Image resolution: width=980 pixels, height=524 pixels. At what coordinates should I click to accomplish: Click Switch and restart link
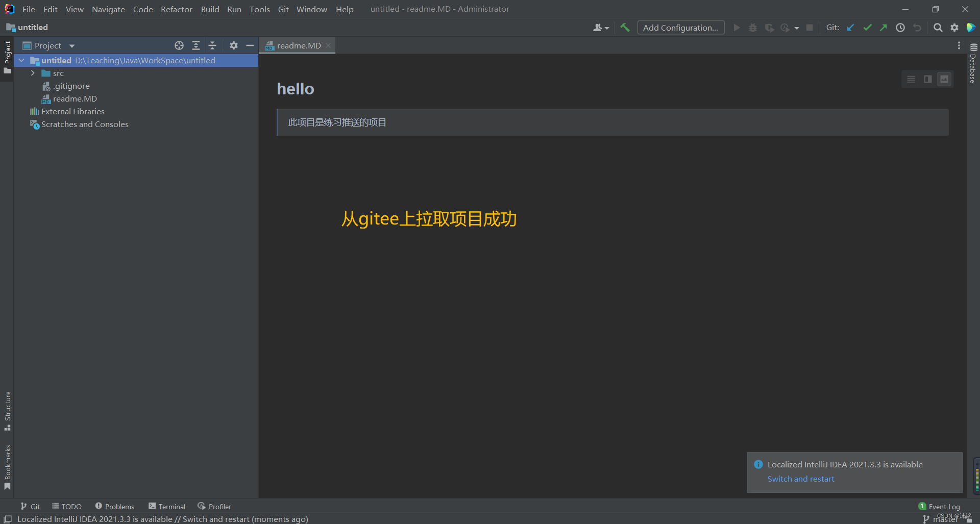coord(800,479)
